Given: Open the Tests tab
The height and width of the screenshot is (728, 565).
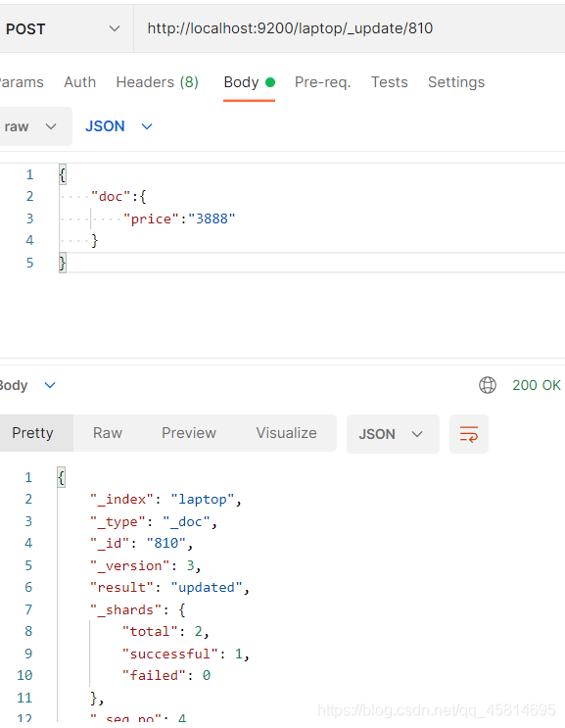Looking at the screenshot, I should click(389, 82).
